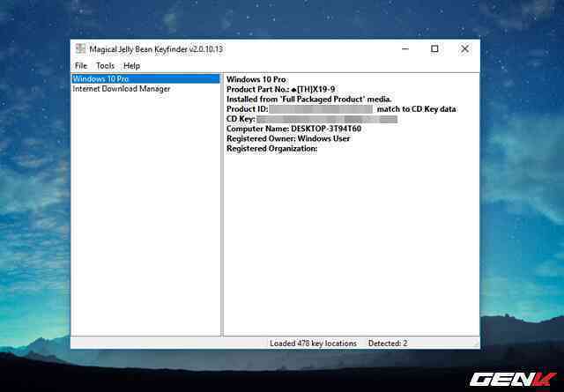Maximize the Keyfinder window
This screenshot has width=564, height=392.
coord(434,48)
